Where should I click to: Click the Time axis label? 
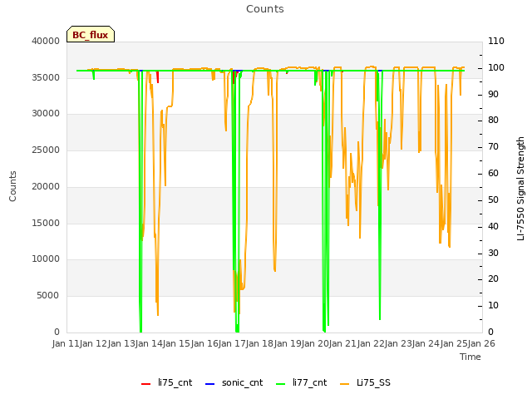click(470, 357)
